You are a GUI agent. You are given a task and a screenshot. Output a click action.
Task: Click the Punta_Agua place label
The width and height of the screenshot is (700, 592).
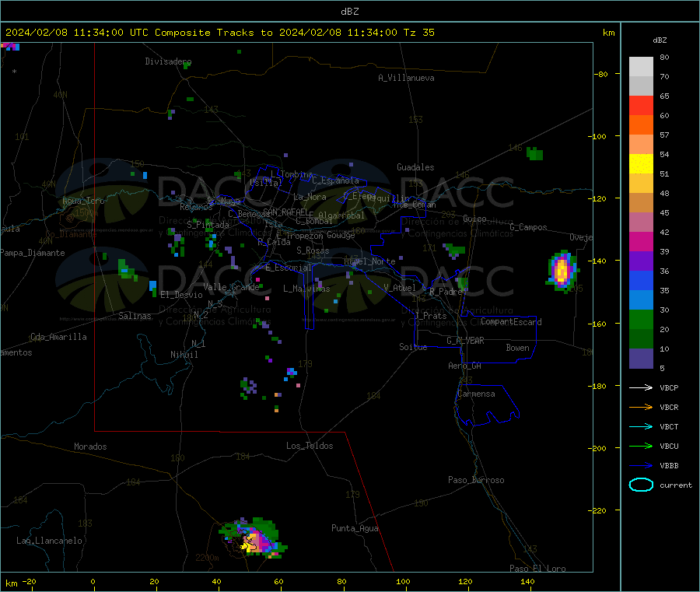355,528
